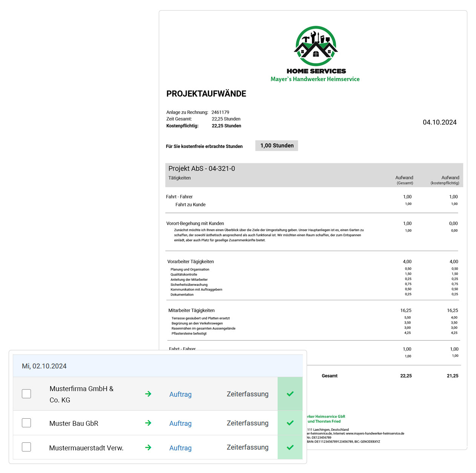Click the Qualitätskontrolle line item
This screenshot has height=473, width=476.
pyautogui.click(x=184, y=274)
